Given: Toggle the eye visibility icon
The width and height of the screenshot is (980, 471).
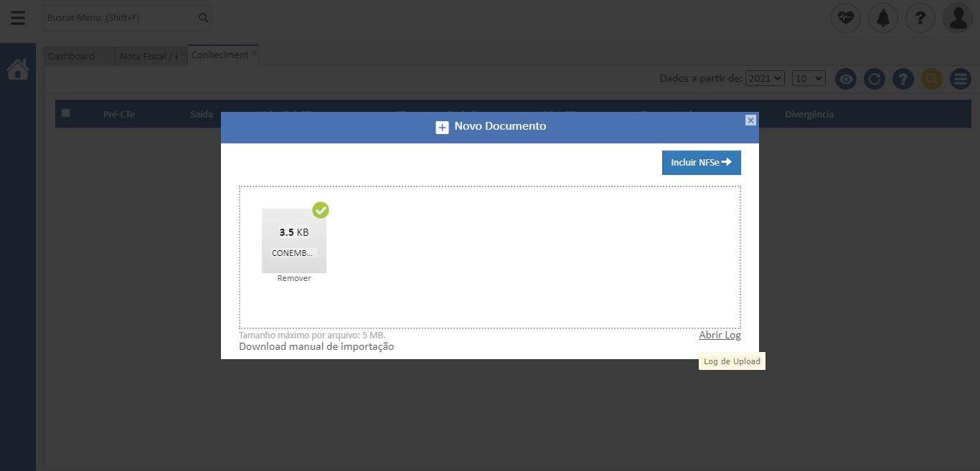Looking at the screenshot, I should coord(846,79).
